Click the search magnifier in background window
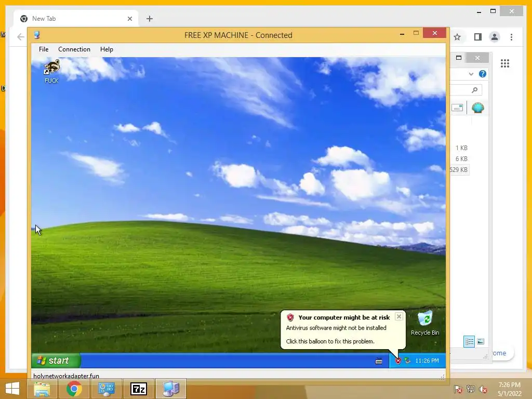The width and height of the screenshot is (532, 399). pyautogui.click(x=475, y=90)
